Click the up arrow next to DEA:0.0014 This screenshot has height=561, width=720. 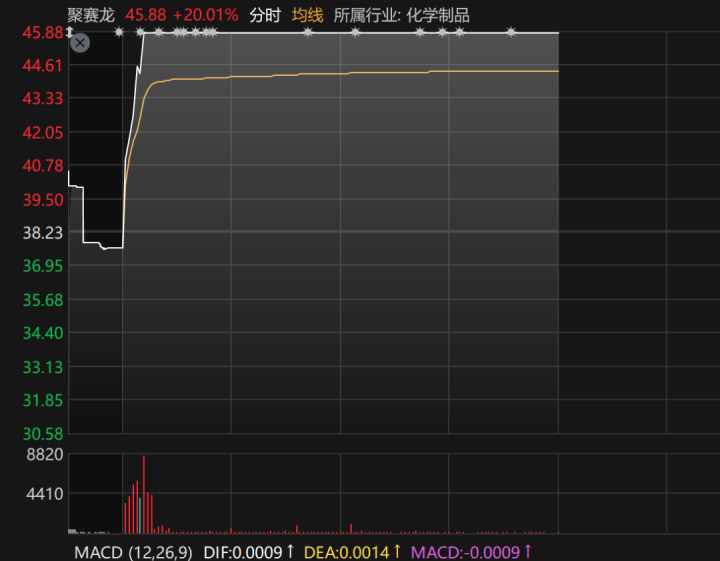[397, 550]
